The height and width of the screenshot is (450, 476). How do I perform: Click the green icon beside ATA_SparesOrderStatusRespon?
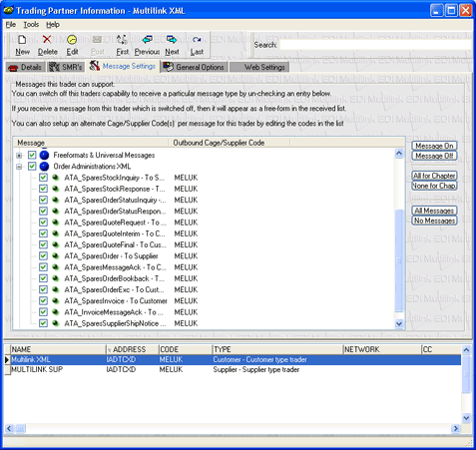(56, 211)
